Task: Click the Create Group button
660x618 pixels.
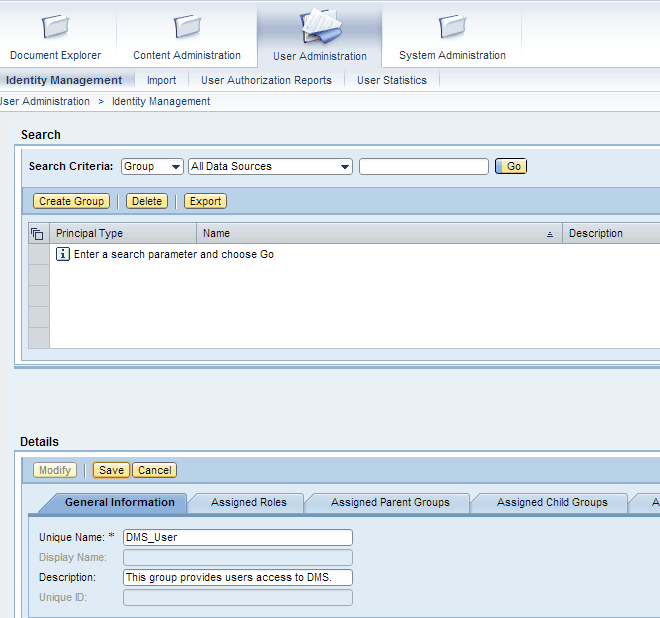Action: [x=72, y=201]
